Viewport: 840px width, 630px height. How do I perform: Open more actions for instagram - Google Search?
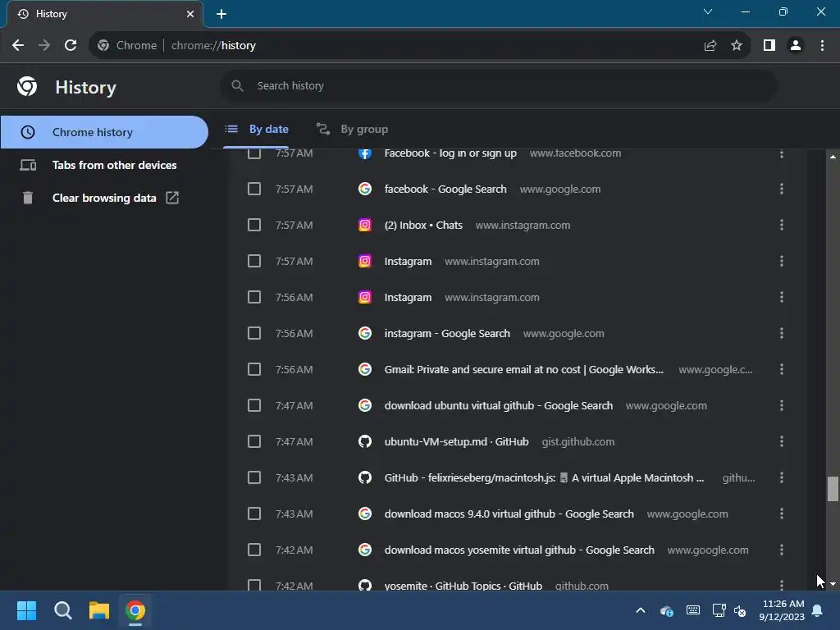782,333
